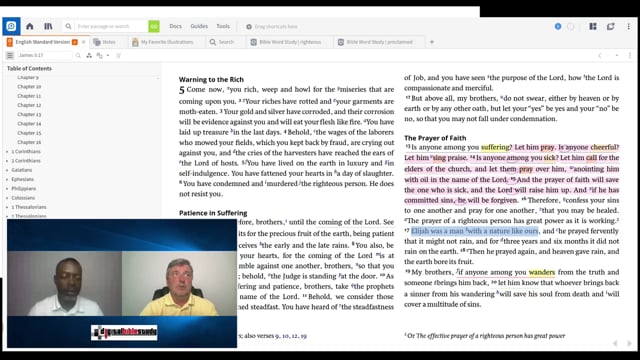The image size is (640, 360).
Task: Select Chapter 14 in contents
Action: pyautogui.click(x=29, y=124)
